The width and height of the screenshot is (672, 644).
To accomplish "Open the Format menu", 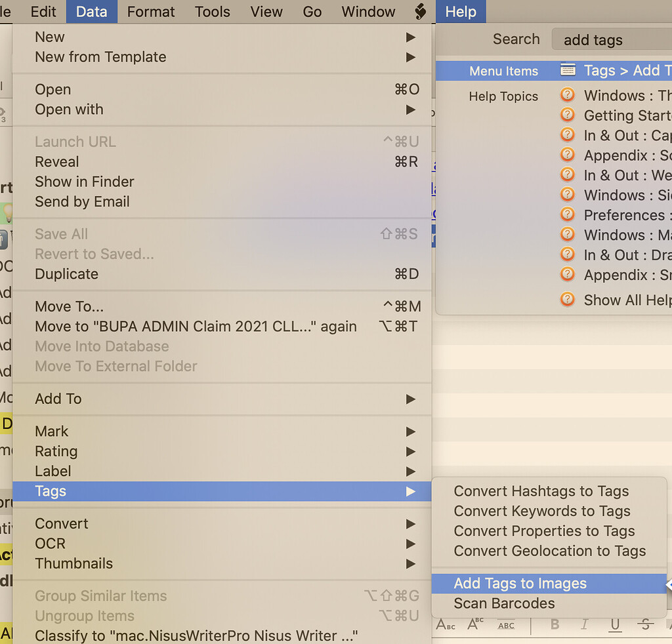I will 150,11.
